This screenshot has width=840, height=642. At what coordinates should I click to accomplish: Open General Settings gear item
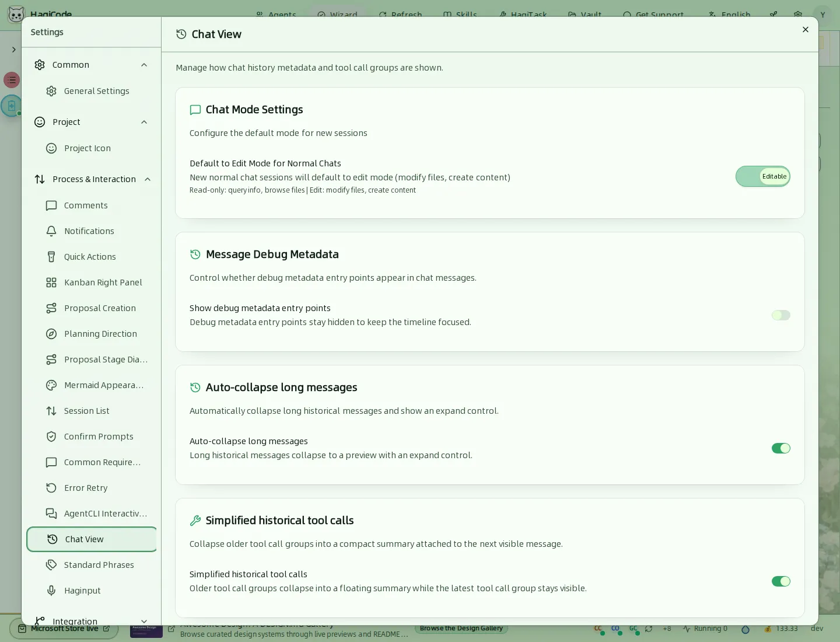92,91
